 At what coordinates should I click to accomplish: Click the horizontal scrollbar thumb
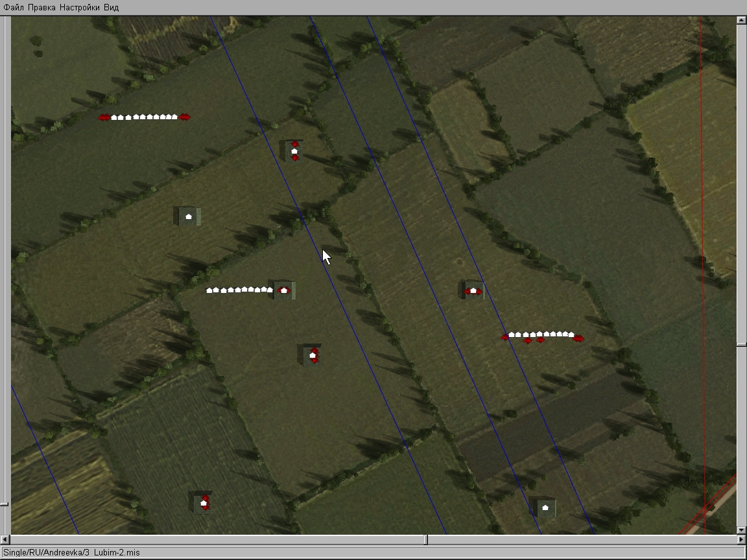[426, 539]
